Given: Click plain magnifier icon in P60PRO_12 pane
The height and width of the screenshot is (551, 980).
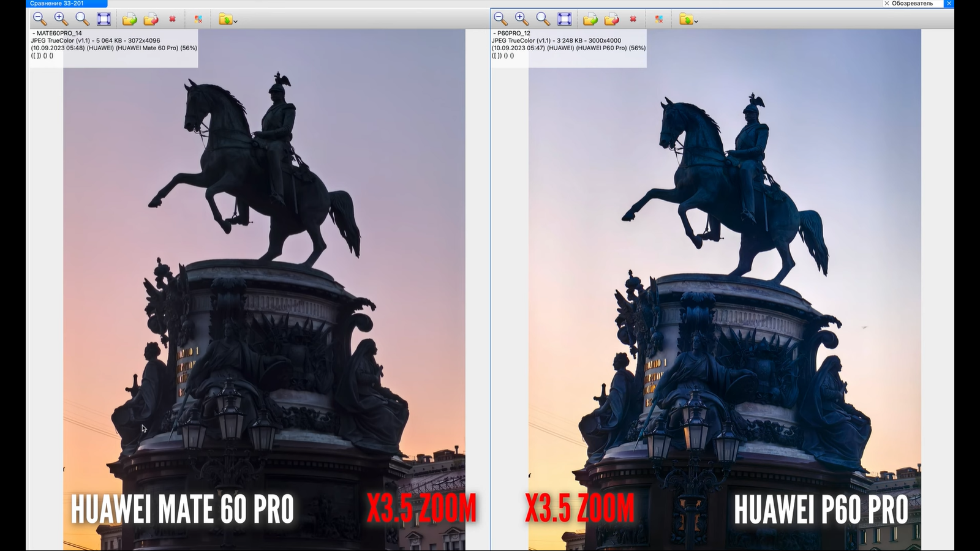Looking at the screenshot, I should point(543,19).
